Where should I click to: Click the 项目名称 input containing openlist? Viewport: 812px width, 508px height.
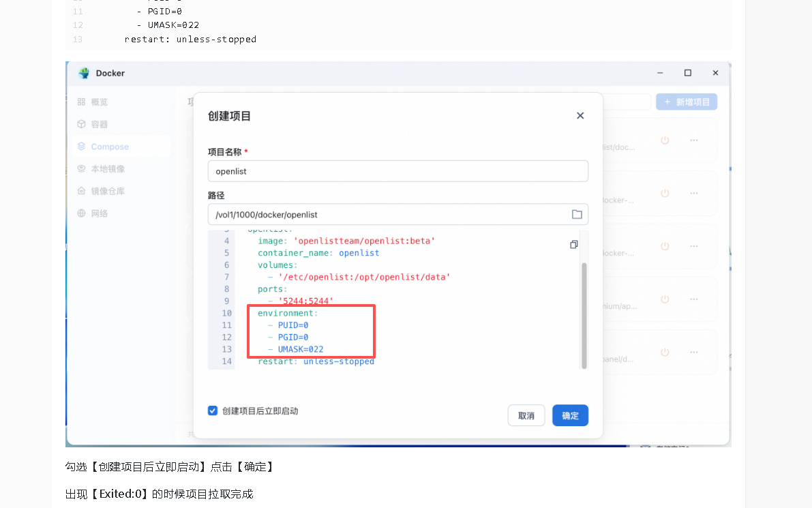pyautogui.click(x=397, y=171)
